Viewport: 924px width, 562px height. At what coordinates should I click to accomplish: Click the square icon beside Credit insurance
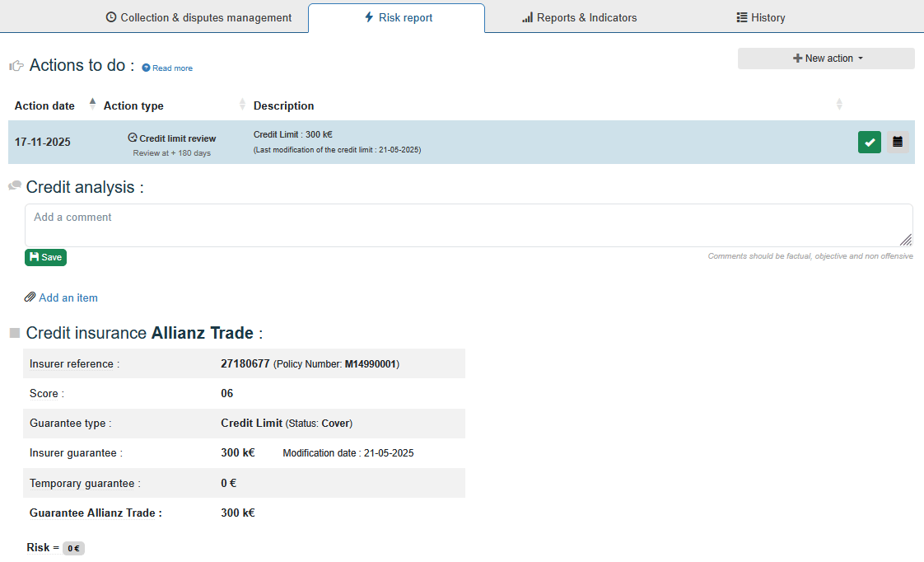[15, 333]
